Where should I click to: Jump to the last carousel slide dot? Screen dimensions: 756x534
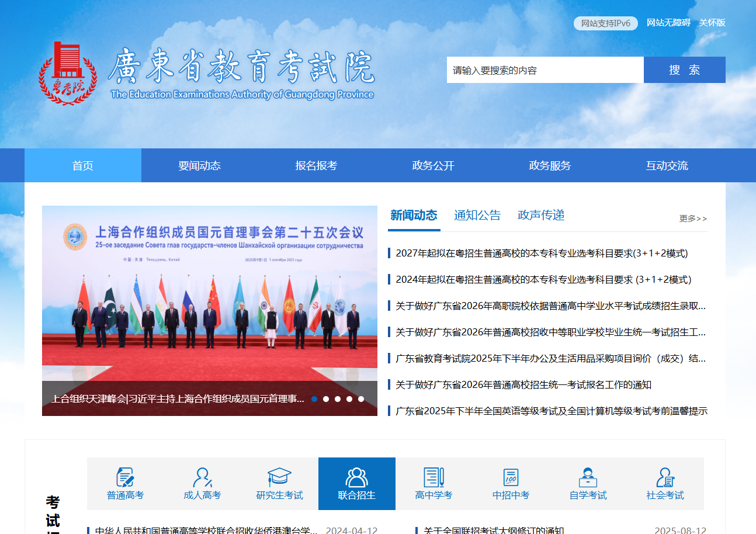tap(361, 399)
